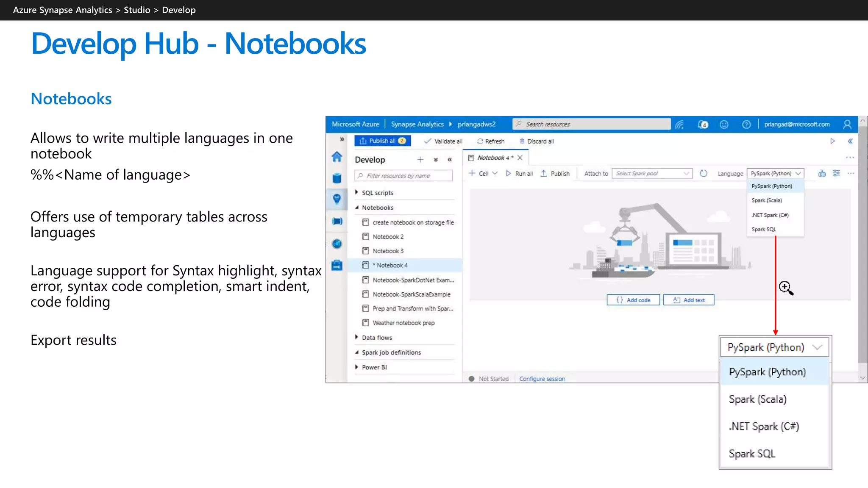Screen dimensions: 868x488
Task: Click the Add text button
Action: point(689,300)
